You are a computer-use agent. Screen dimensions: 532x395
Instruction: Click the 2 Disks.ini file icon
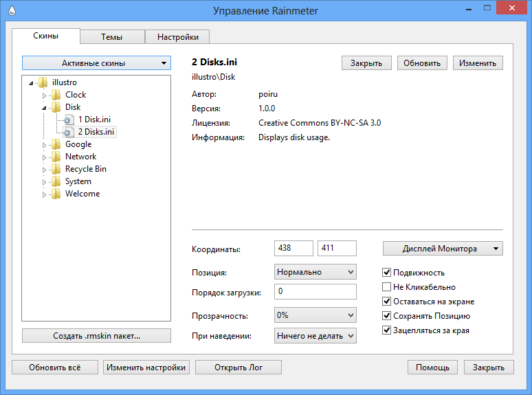click(69, 132)
